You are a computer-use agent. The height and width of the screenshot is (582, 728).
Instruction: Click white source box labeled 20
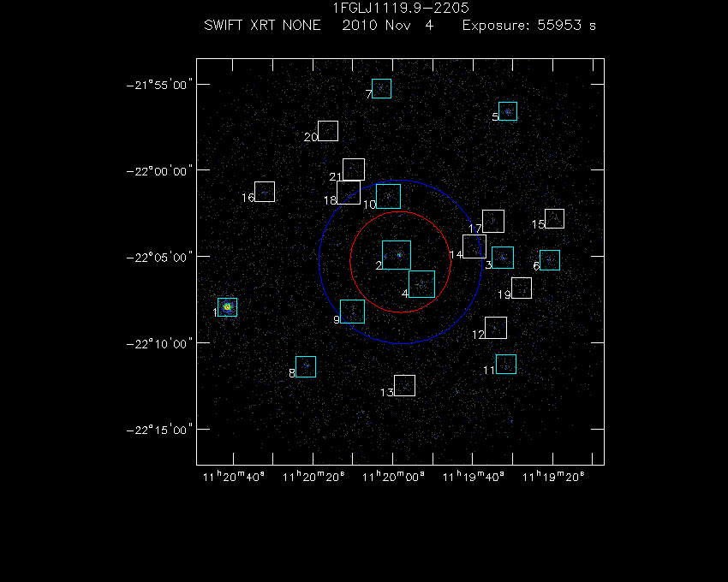[x=328, y=131]
